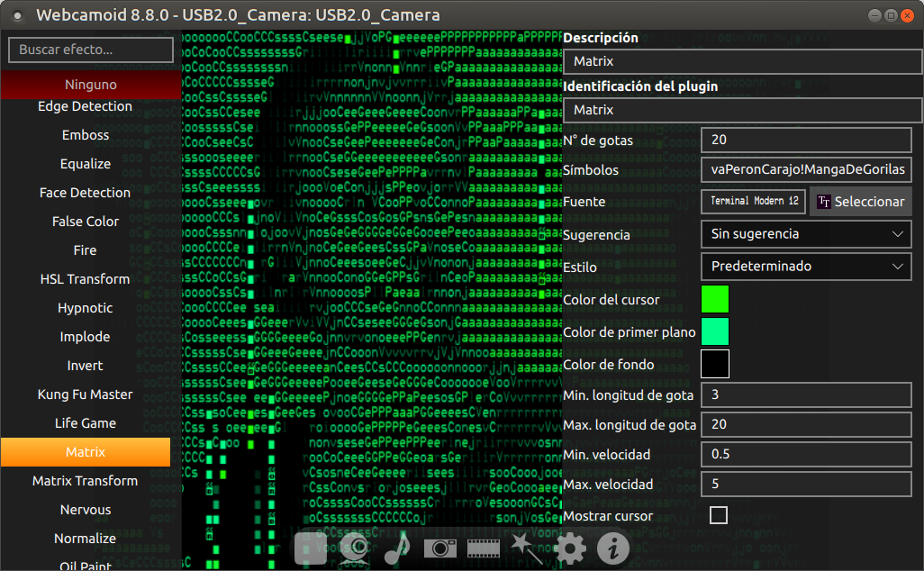Click the Min. longitud de gota field
The width and height of the screenshot is (924, 571).
(x=806, y=394)
